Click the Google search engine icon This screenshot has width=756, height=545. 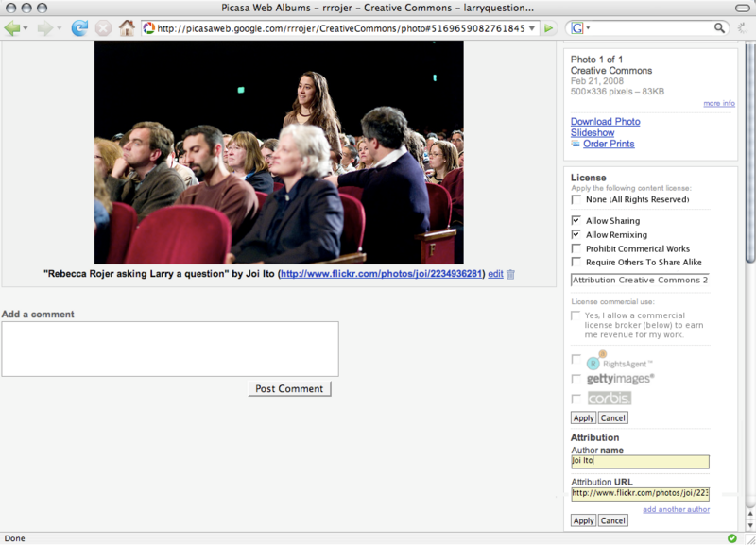(x=576, y=28)
